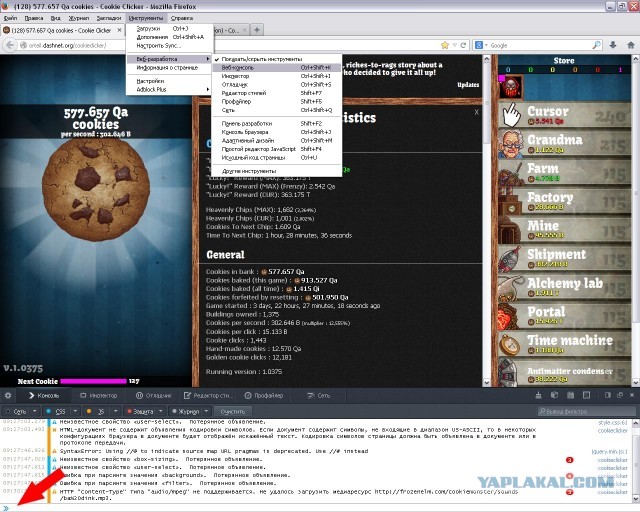The height and width of the screenshot is (512, 640).
Task: Select Дополнения menu entry
Action: point(169,37)
